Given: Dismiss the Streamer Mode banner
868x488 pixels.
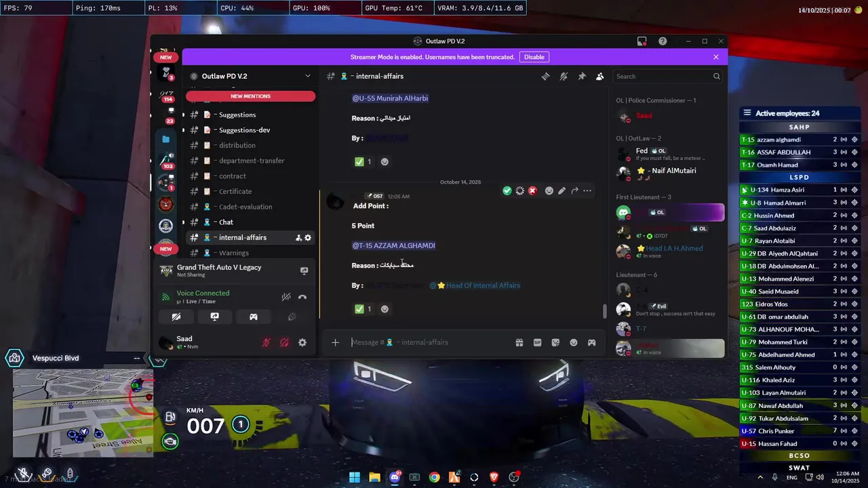Looking at the screenshot, I should (x=716, y=57).
